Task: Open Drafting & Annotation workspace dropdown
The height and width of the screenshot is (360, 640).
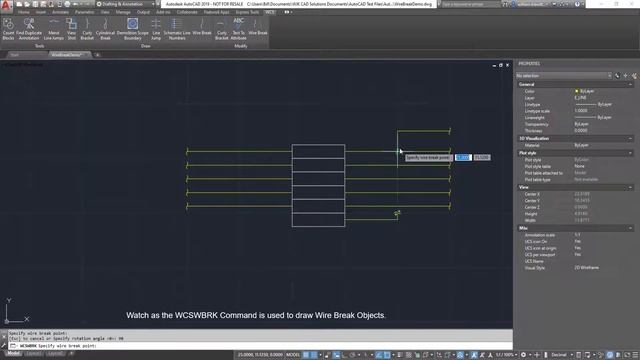Action: 126,4
